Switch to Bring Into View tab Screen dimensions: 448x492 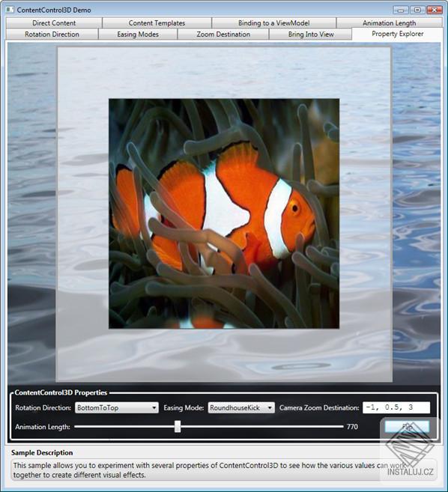click(x=311, y=34)
